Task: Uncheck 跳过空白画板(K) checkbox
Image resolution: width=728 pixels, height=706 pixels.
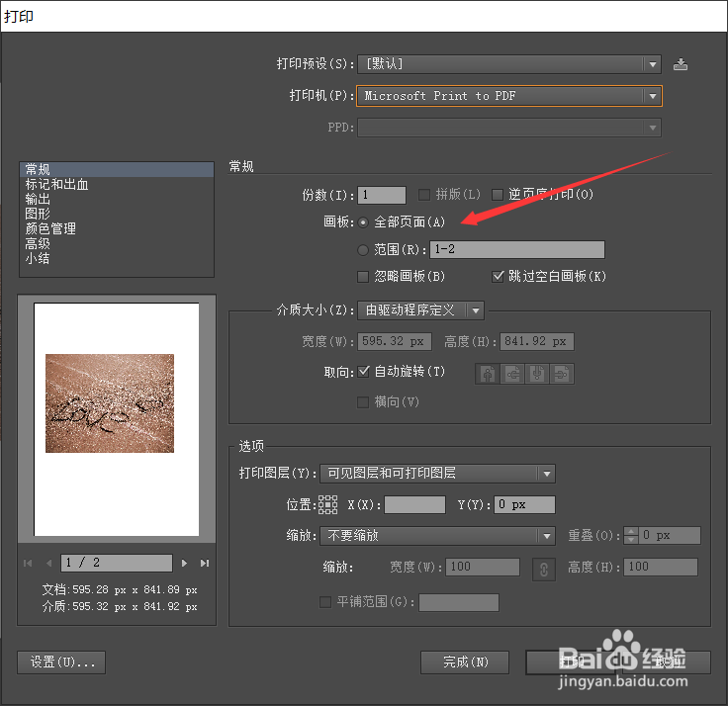Action: click(x=498, y=277)
